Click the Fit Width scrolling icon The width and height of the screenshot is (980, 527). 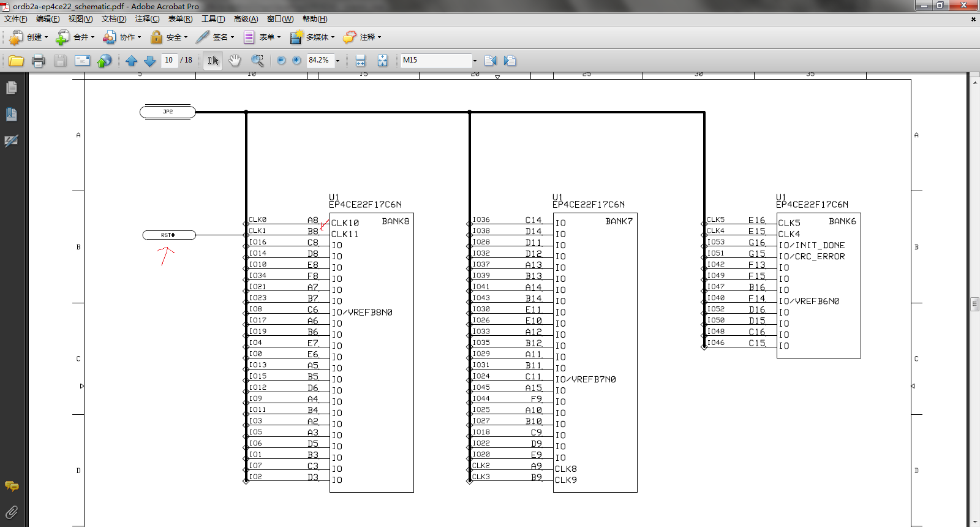click(360, 61)
